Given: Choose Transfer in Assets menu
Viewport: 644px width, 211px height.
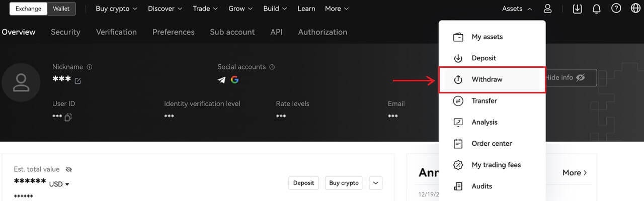Looking at the screenshot, I should click(x=484, y=101).
